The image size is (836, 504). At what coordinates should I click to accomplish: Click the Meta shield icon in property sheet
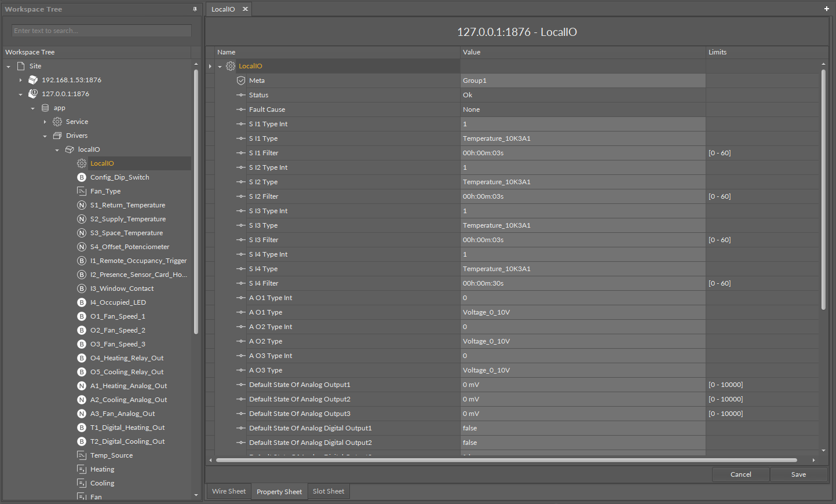(241, 81)
